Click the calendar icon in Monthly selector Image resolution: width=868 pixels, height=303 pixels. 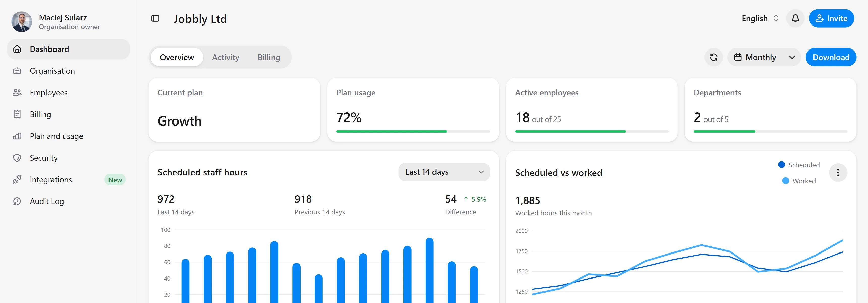tap(738, 57)
